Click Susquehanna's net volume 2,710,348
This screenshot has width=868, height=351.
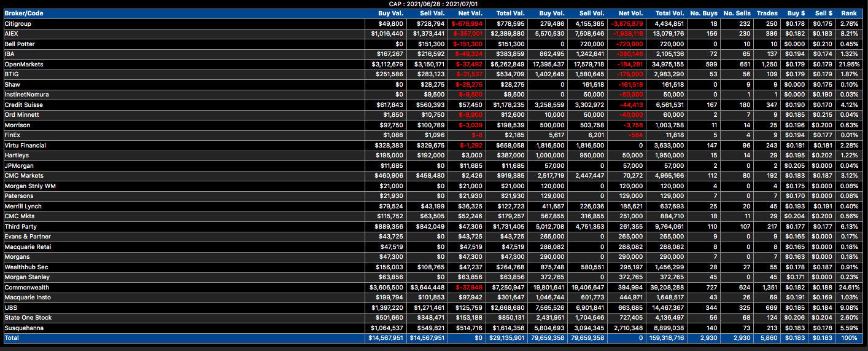629,328
